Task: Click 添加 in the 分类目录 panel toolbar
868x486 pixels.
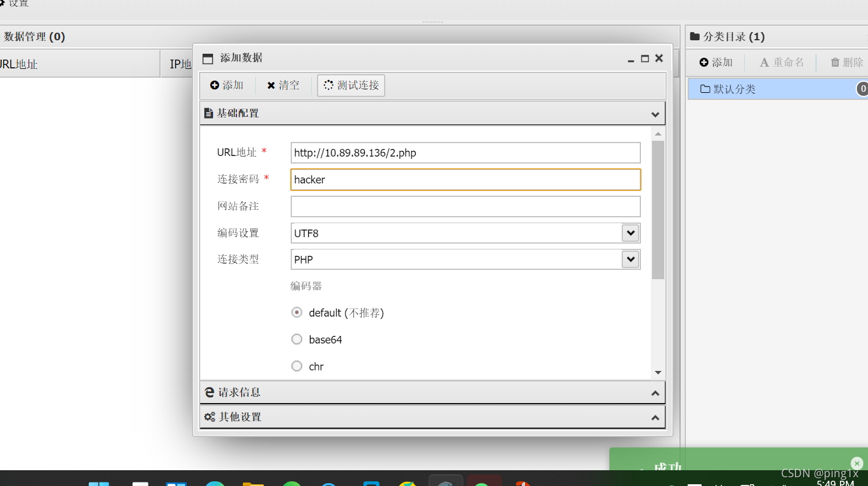Action: pyautogui.click(x=716, y=63)
